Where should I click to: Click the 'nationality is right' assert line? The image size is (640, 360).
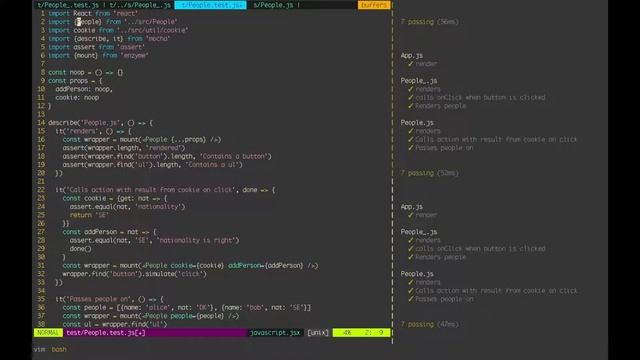[x=154, y=240]
